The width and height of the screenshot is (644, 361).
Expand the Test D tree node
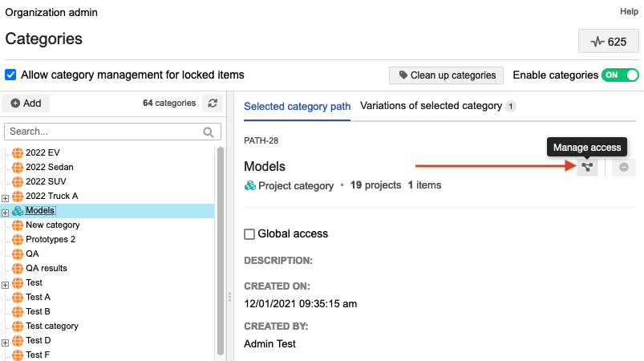pos(6,342)
